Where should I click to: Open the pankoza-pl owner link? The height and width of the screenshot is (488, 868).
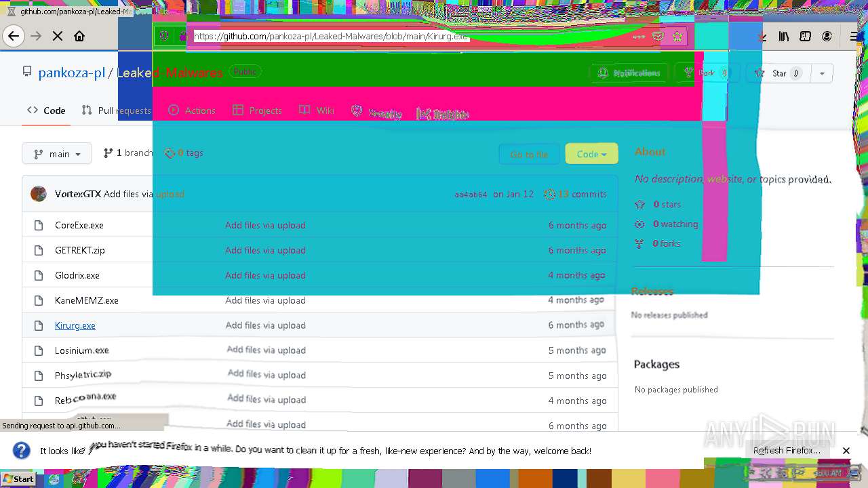(71, 73)
